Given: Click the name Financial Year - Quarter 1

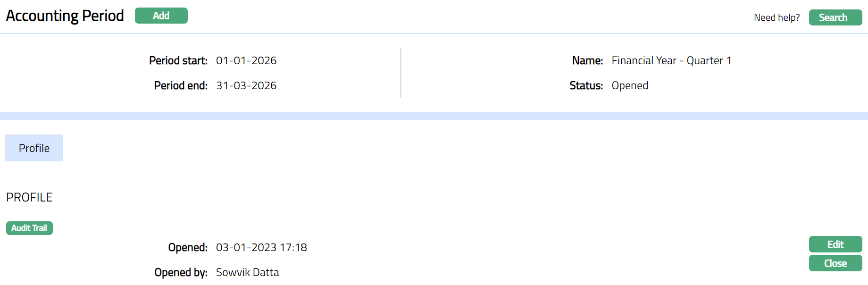Looking at the screenshot, I should point(671,60).
